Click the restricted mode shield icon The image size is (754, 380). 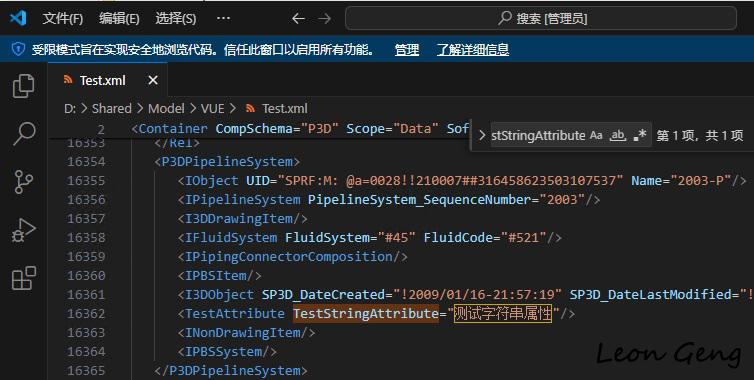pyautogui.click(x=18, y=49)
